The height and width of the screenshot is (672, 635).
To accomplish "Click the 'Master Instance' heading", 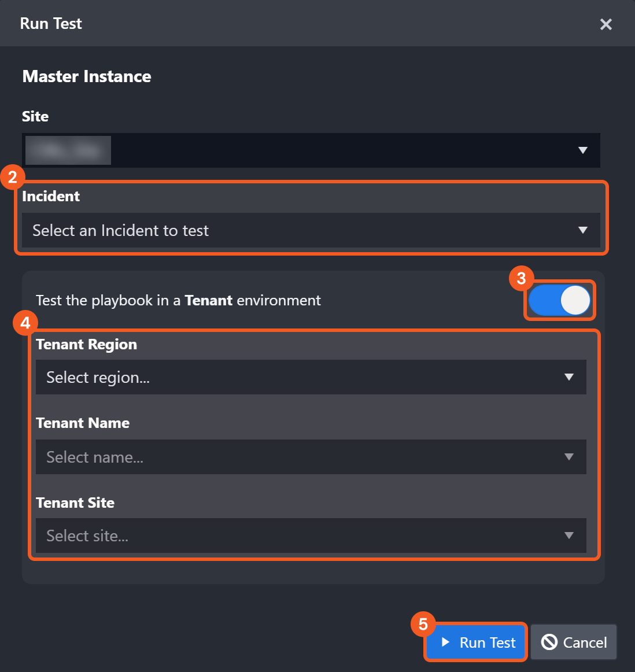I will pyautogui.click(x=87, y=76).
